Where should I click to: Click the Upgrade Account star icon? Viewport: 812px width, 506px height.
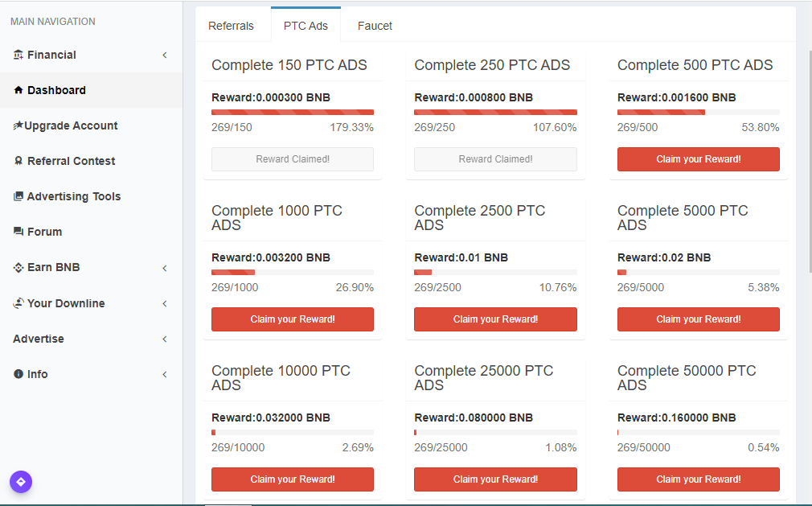tap(18, 125)
